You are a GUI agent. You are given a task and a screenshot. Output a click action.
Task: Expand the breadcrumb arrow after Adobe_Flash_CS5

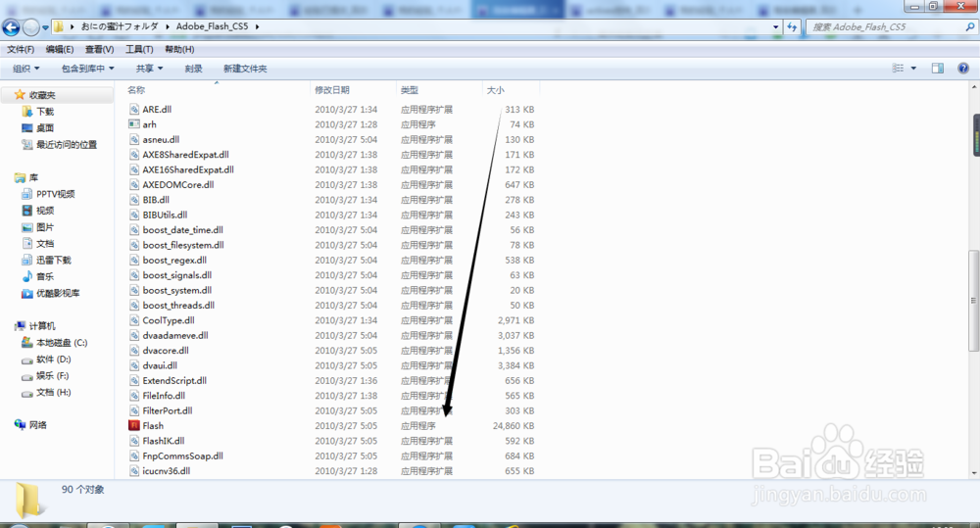tap(257, 26)
